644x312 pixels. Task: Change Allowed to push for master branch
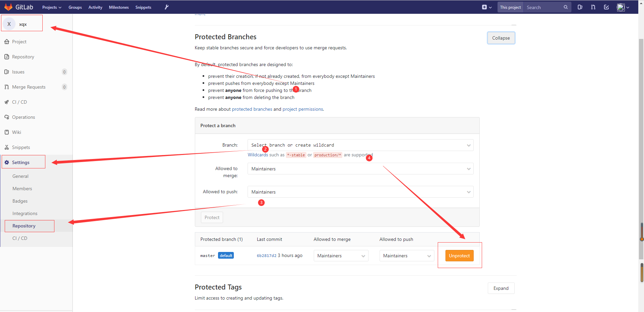(406, 255)
